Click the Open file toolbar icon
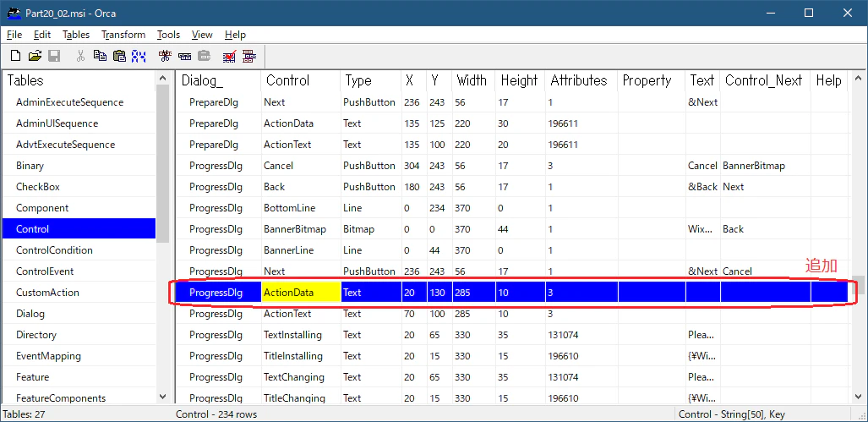The width and height of the screenshot is (868, 422). [35, 55]
